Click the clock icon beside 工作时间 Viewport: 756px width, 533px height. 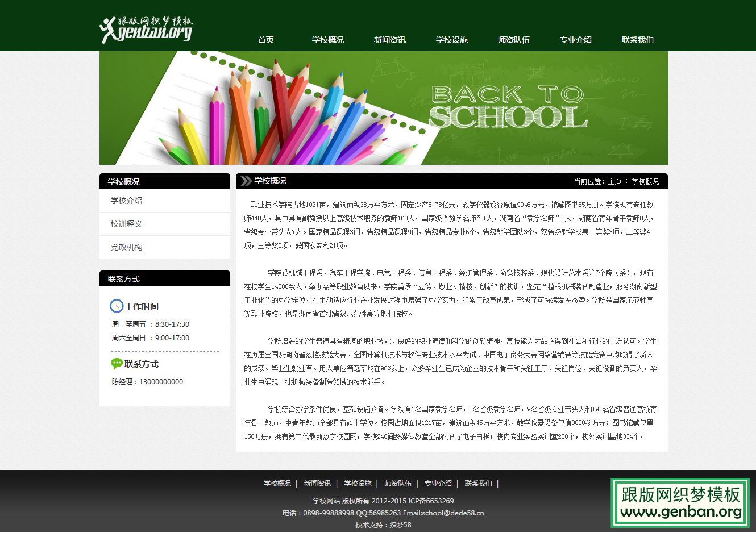116,306
